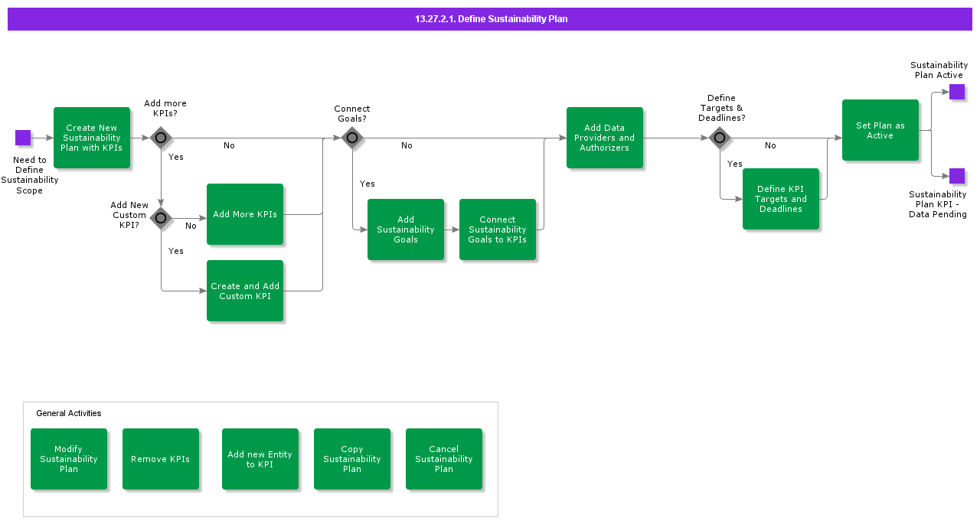Select the 'Add New Custom KPI?' gateway diamond

(x=161, y=217)
